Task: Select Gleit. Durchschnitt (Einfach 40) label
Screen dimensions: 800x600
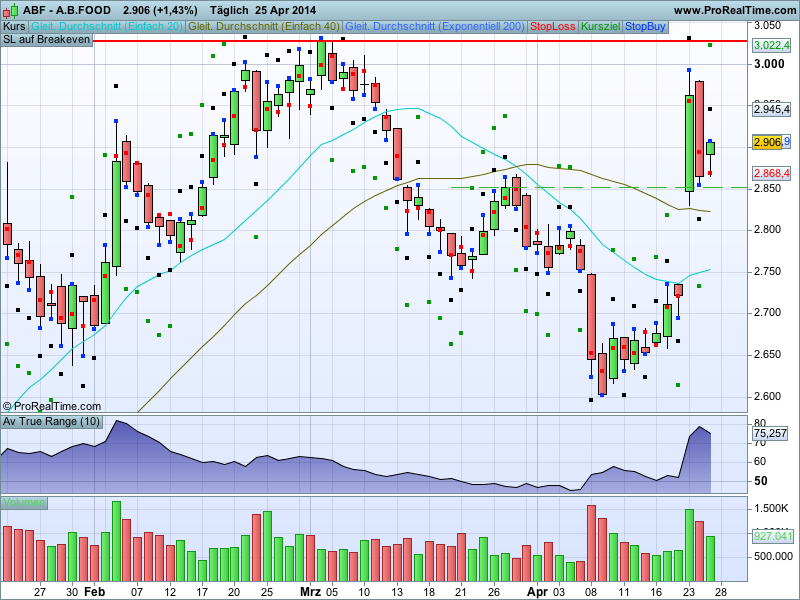Action: (x=264, y=27)
